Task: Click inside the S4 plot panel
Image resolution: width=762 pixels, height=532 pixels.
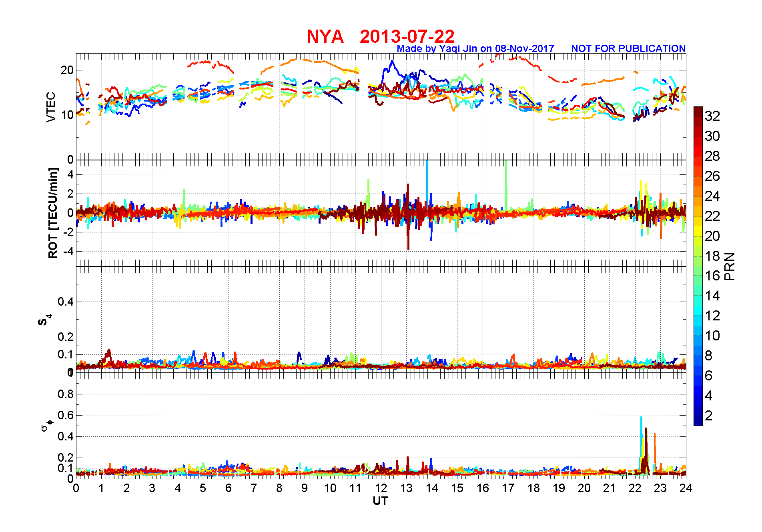Action: pos(381,319)
